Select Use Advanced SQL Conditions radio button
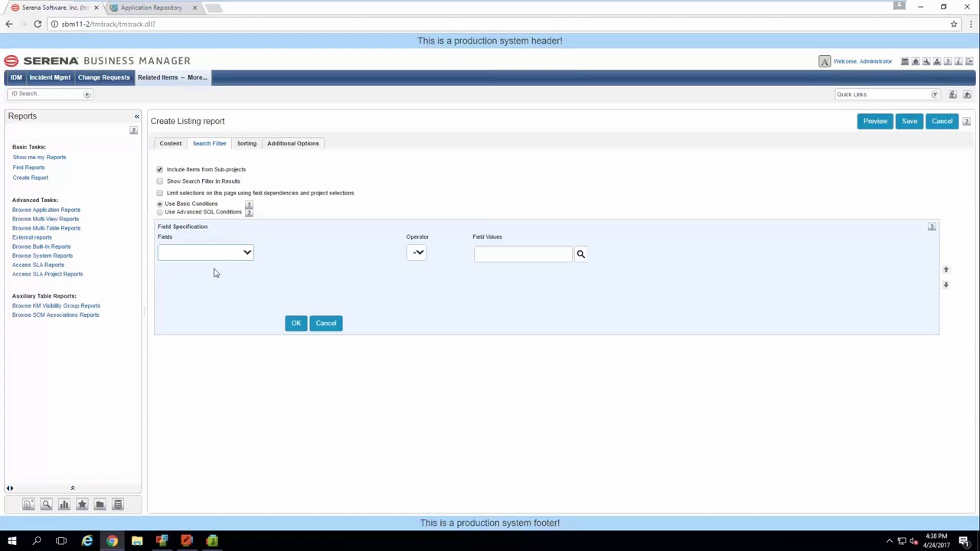The height and width of the screenshot is (551, 980). [160, 212]
